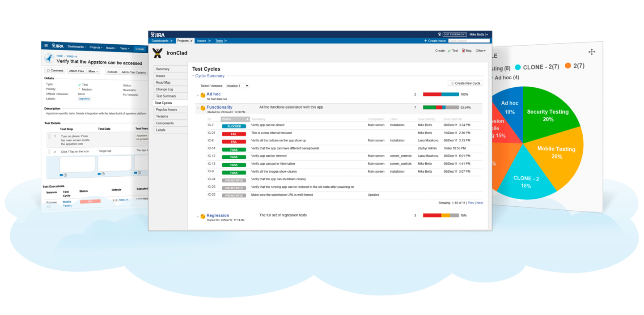The width and height of the screenshot is (644, 315).
Task: Click the Bug icon next to Create
Action: coord(464,51)
